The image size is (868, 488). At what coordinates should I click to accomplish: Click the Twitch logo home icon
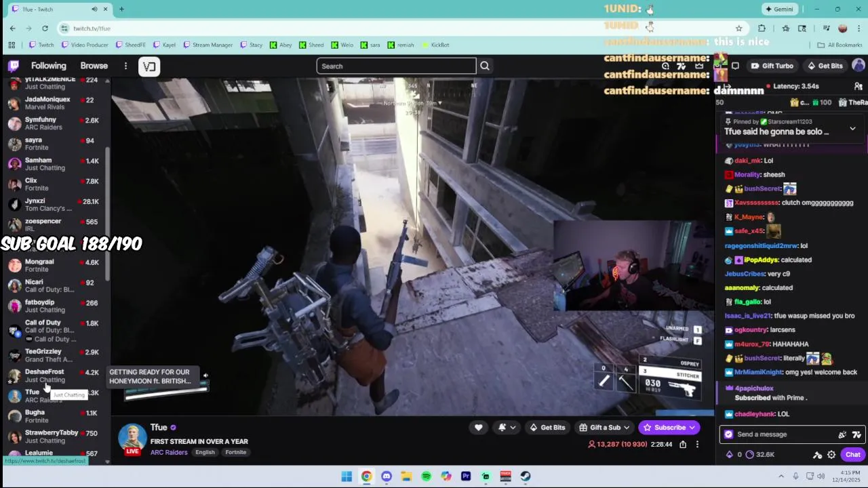pyautogui.click(x=14, y=66)
